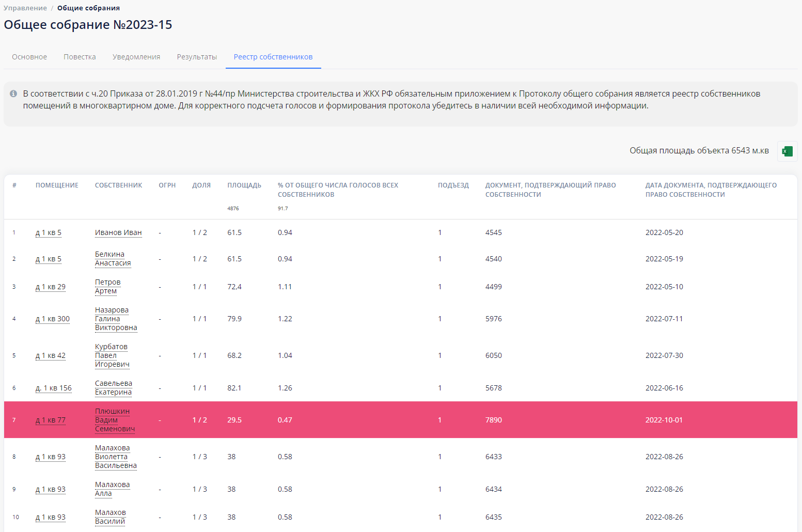Click document number 4499
The image size is (802, 532).
tap(494, 287)
